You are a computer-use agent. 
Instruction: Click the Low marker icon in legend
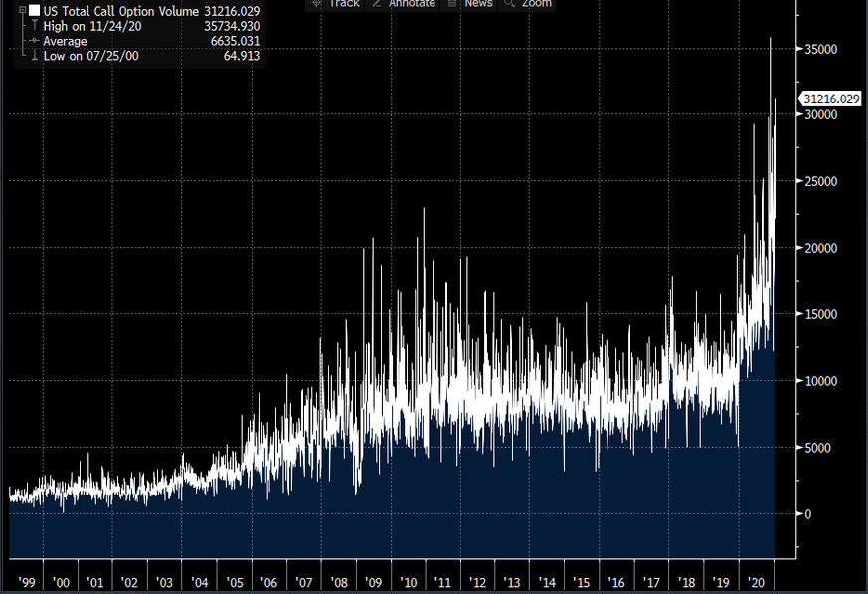(x=35, y=56)
